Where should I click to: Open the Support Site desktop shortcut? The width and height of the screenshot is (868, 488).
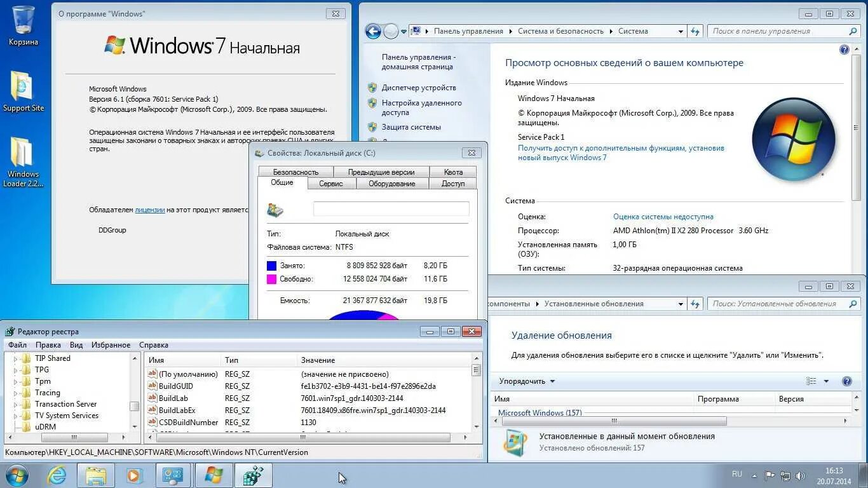(x=24, y=91)
